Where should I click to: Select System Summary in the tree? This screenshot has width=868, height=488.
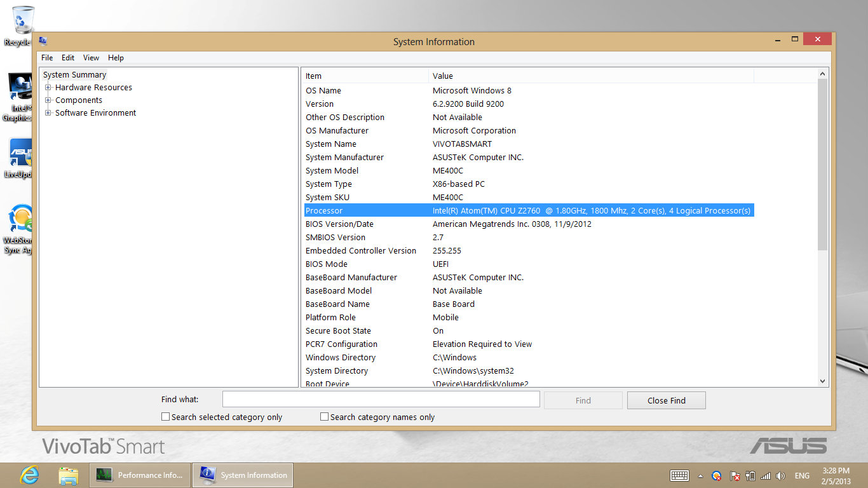[74, 74]
